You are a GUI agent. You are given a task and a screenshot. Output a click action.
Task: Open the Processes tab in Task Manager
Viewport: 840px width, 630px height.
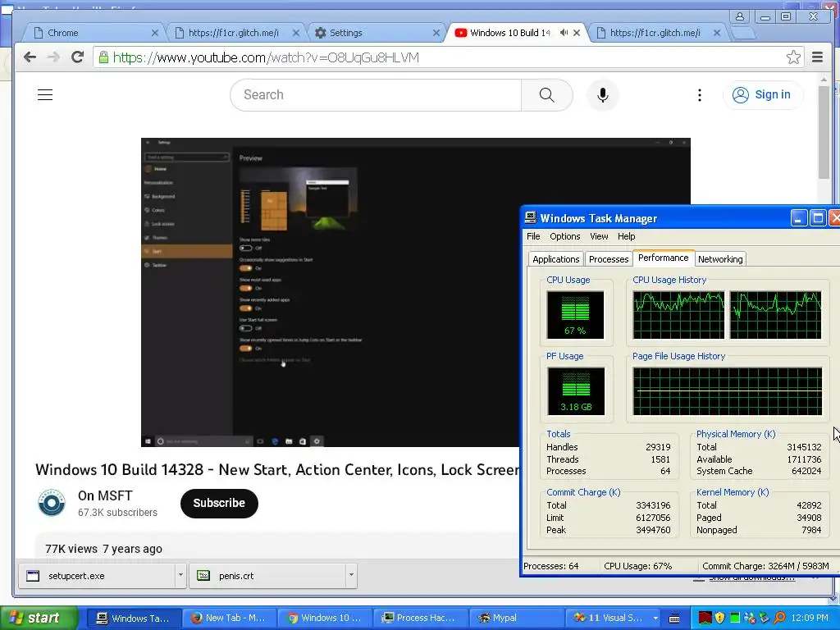click(609, 259)
